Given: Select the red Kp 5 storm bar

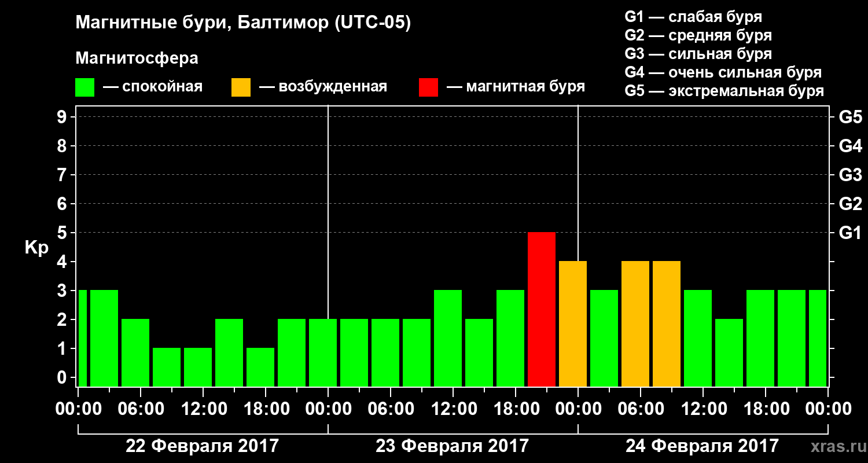Looking at the screenshot, I should tap(542, 310).
